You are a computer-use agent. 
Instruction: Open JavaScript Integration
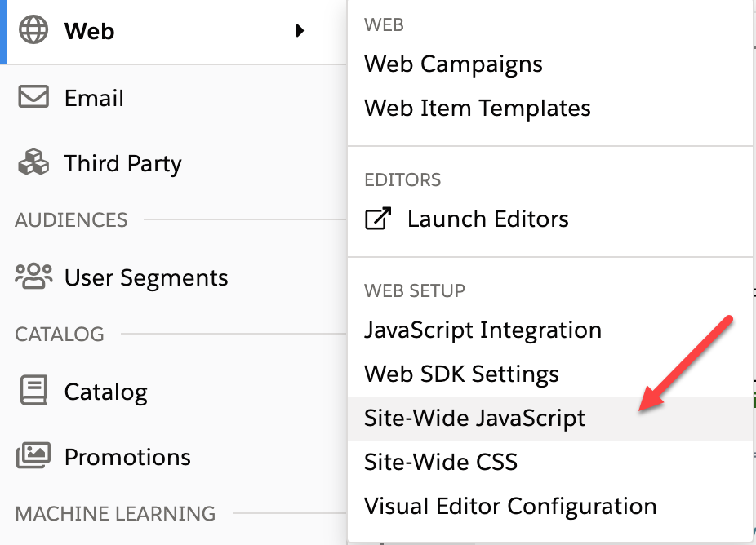click(483, 331)
